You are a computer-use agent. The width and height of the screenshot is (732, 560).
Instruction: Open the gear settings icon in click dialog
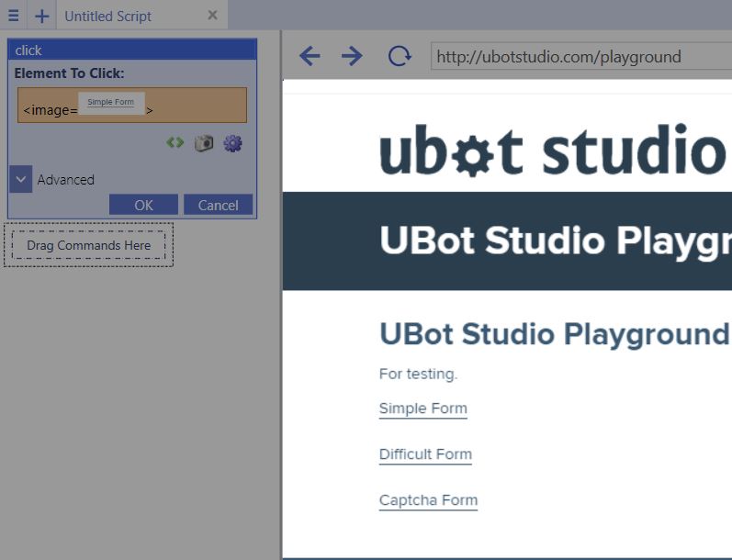coord(232,143)
